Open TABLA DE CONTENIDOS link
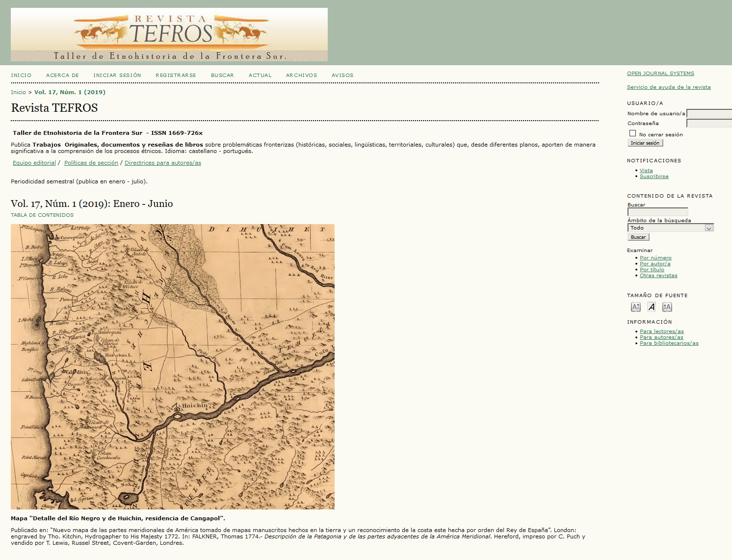Viewport: 732px width, 560px height. (42, 215)
